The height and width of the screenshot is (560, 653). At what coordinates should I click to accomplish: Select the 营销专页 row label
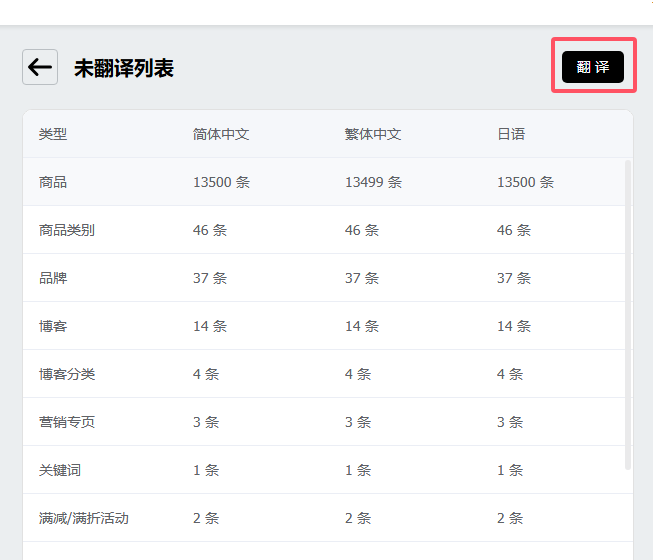(67, 422)
